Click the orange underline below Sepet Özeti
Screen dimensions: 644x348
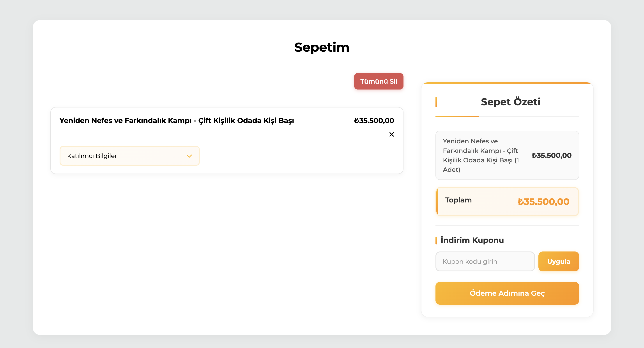click(457, 116)
